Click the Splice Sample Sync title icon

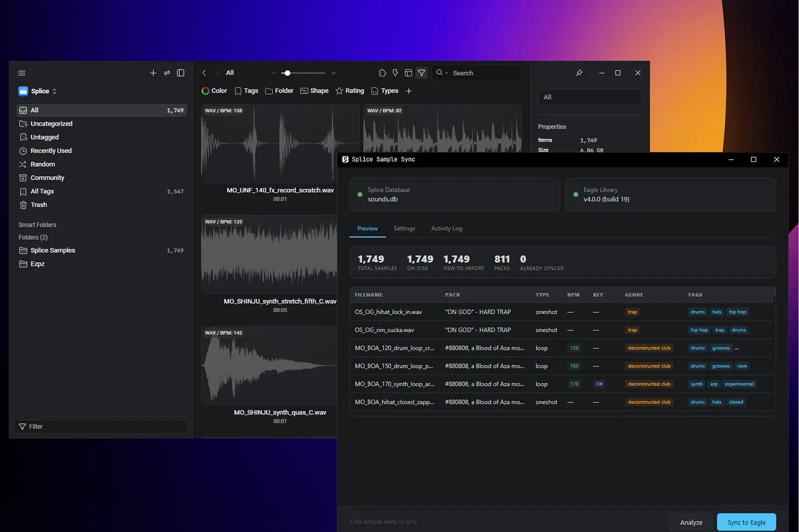pyautogui.click(x=345, y=159)
